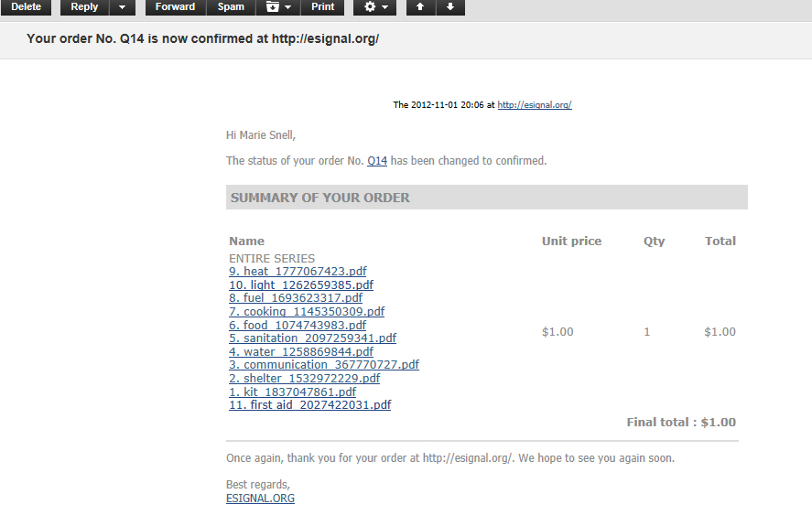Viewport: 812px width, 526px height.
Task: Open order number Q14 link
Action: coord(377,161)
